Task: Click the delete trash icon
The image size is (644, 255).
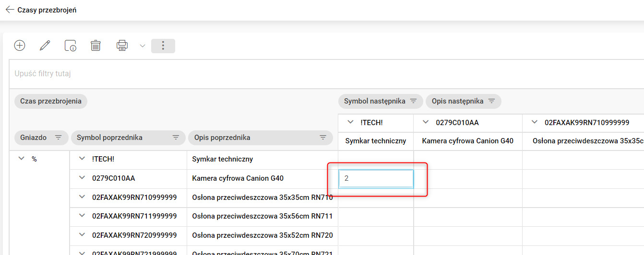Action: 96,46
